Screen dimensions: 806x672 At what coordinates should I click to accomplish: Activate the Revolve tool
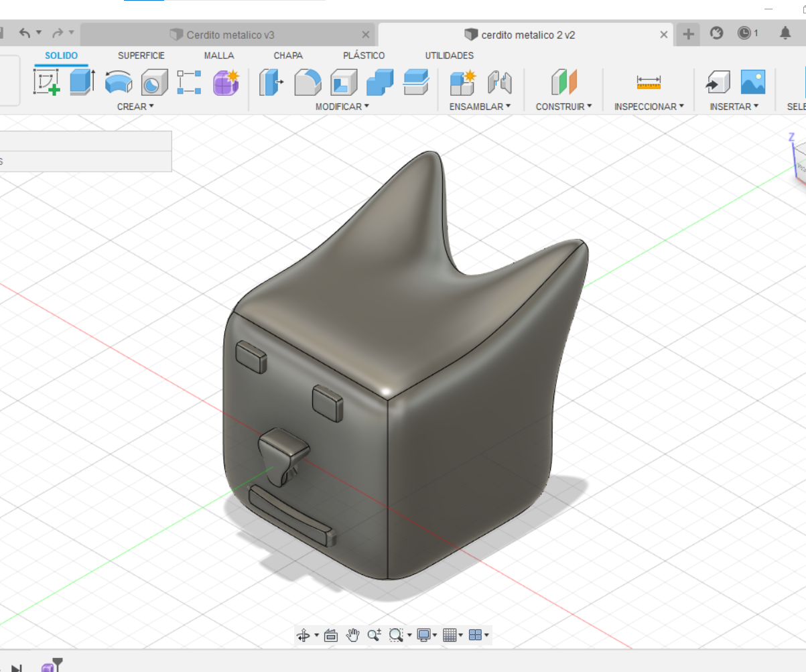pos(119,82)
